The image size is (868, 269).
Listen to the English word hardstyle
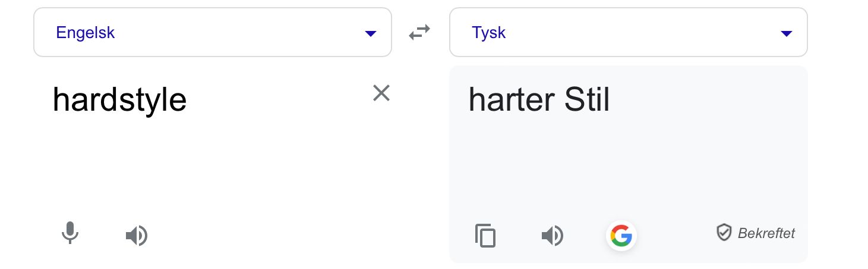(x=137, y=236)
